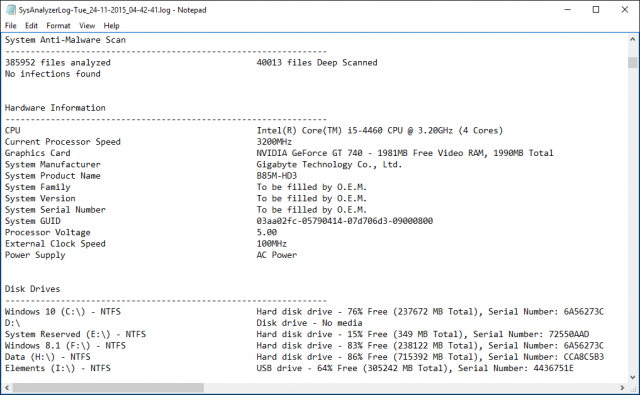
Task: Click the 'Disk Drives' section heading
Action: (x=32, y=289)
